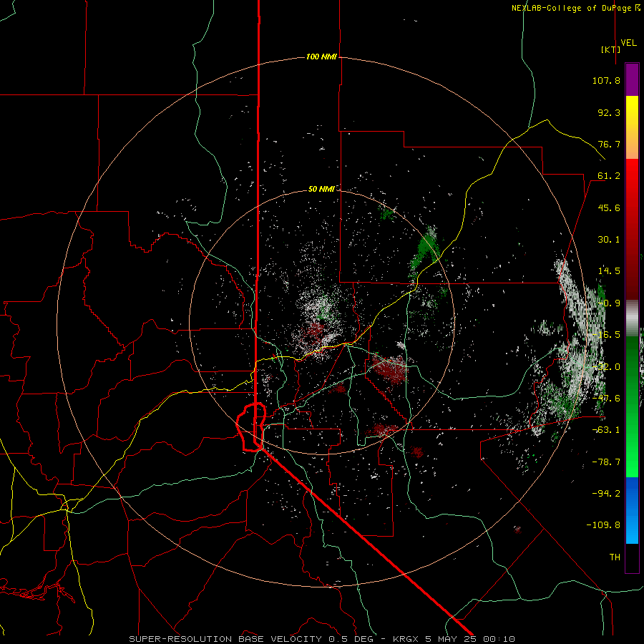Image resolution: width=644 pixels, height=644 pixels.
Task: Click the VEL legend title
Action: click(628, 43)
